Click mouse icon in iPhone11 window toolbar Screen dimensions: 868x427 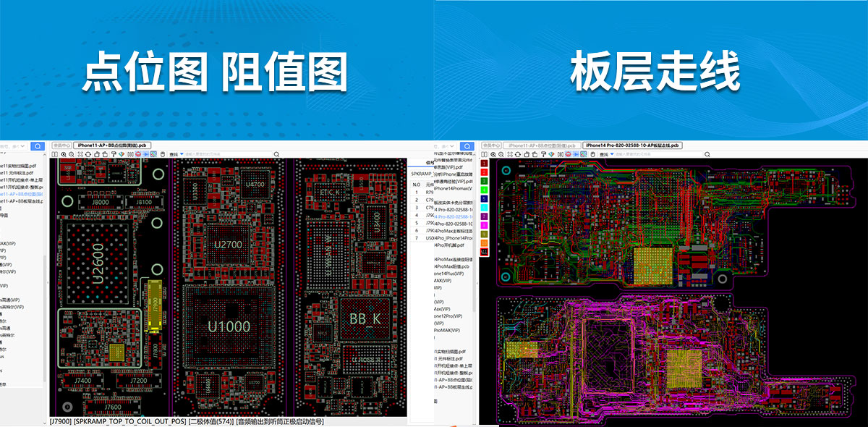tap(163, 154)
